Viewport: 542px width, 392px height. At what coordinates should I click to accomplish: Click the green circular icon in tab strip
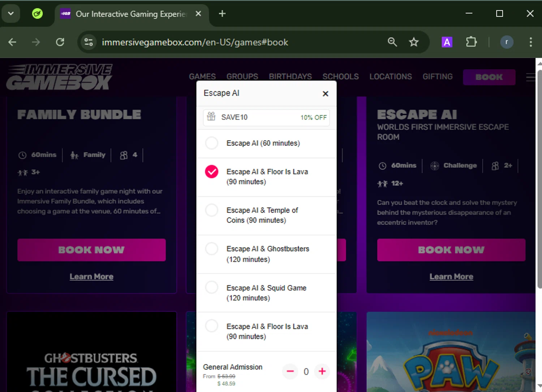pos(37,14)
